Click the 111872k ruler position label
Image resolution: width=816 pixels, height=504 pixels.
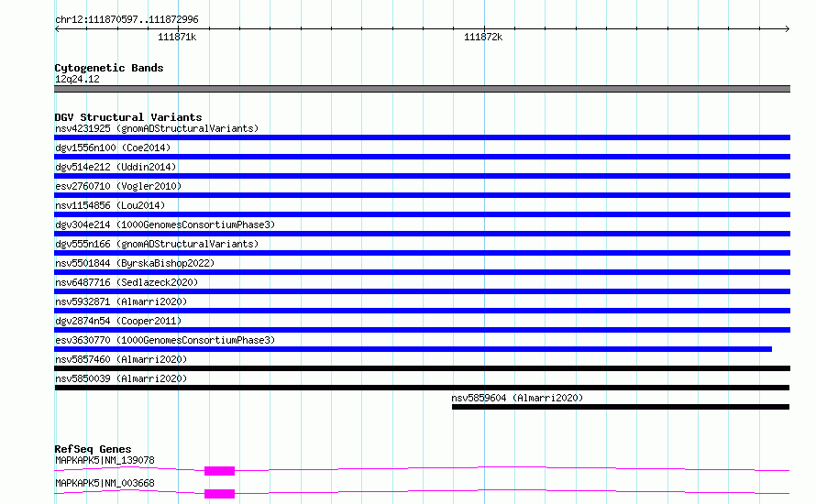[x=483, y=37]
